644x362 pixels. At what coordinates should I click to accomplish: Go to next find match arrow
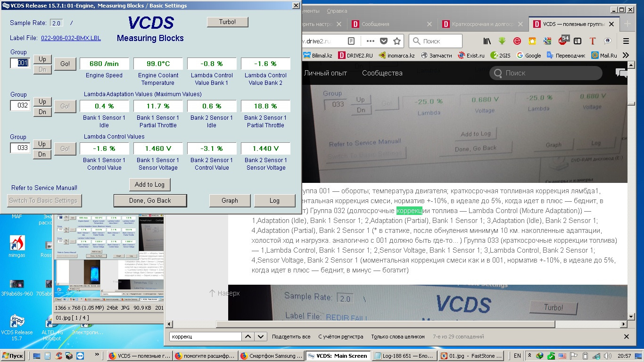point(261,337)
